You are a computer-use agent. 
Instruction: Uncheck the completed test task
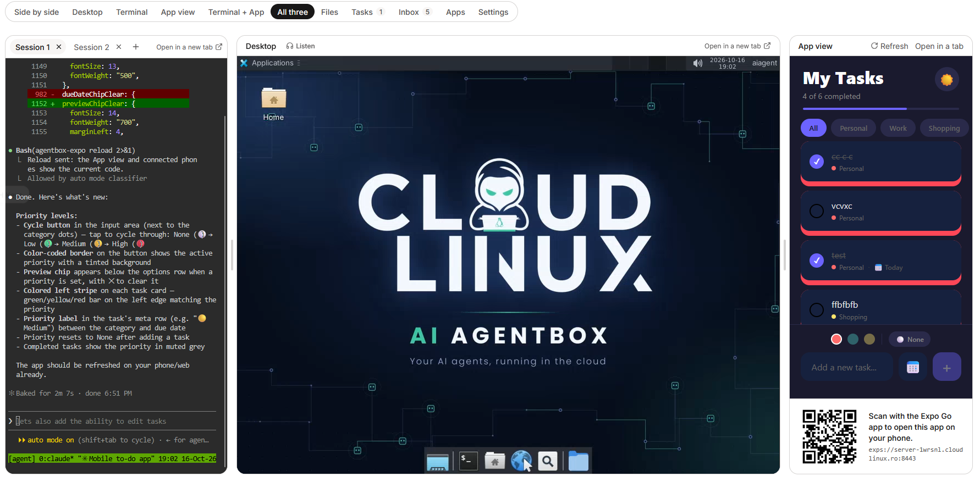pyautogui.click(x=817, y=261)
